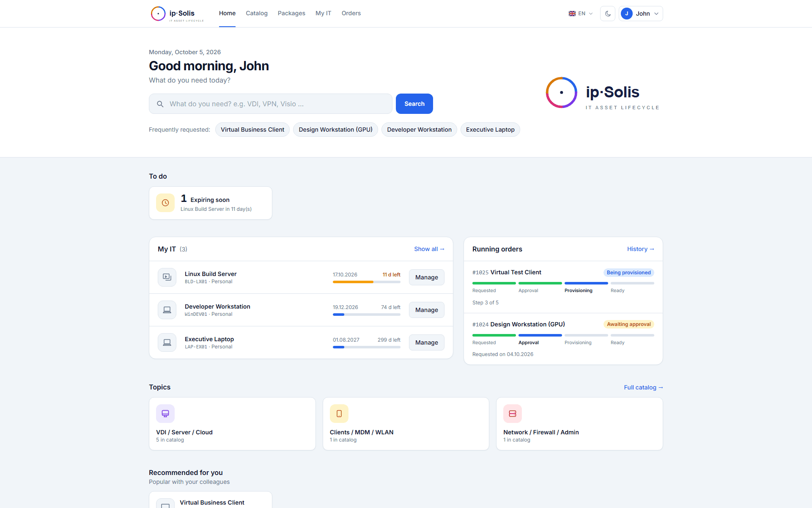Click the Clients / MDM / WLAN topic icon

tap(339, 414)
